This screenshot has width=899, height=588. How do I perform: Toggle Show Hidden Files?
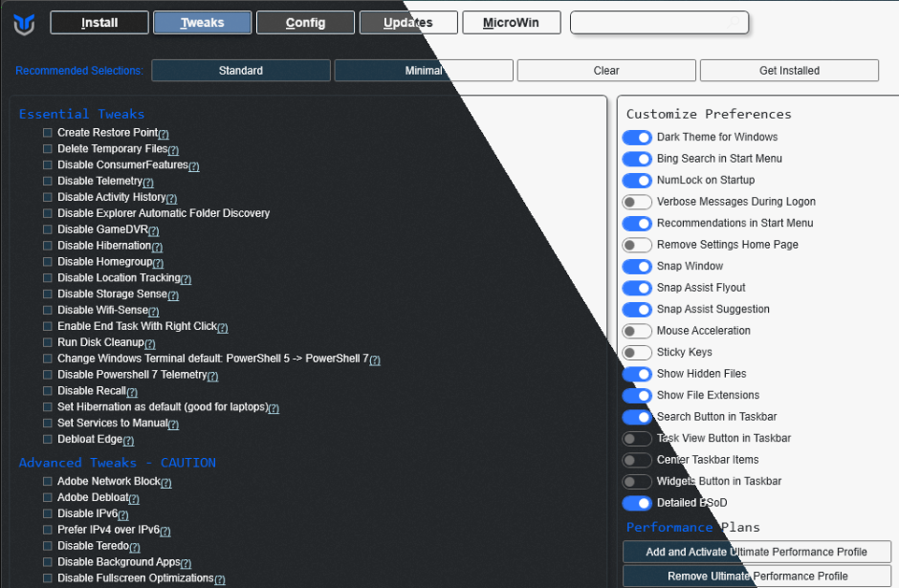click(x=637, y=374)
